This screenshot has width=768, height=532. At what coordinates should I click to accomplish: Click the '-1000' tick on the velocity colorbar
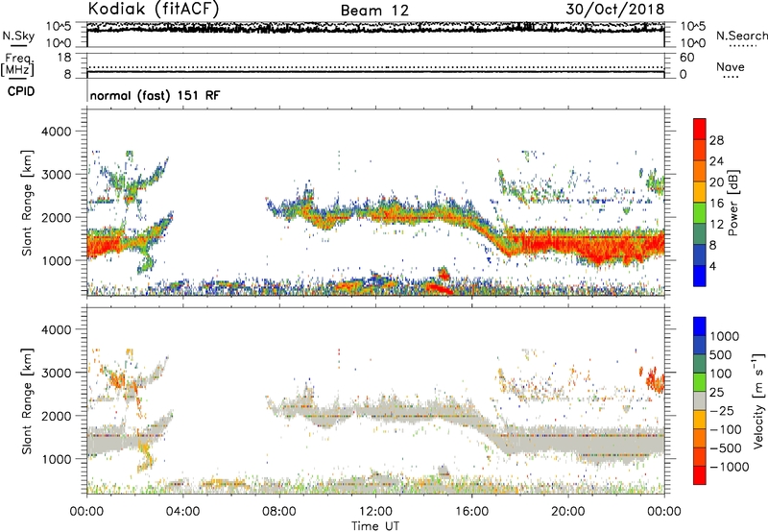(x=730, y=467)
